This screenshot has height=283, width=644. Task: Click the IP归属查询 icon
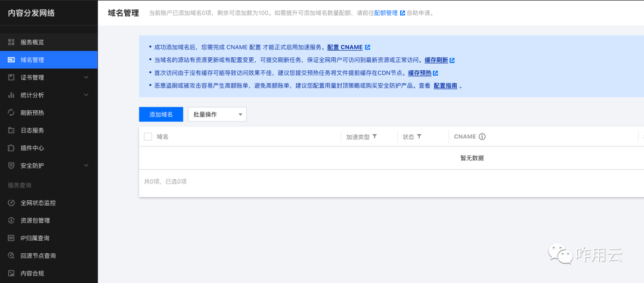point(11,238)
